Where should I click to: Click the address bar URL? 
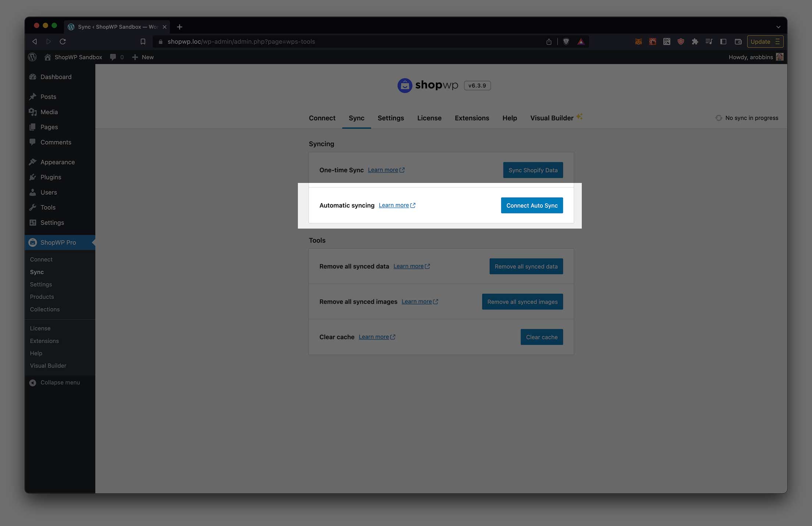[x=241, y=42]
